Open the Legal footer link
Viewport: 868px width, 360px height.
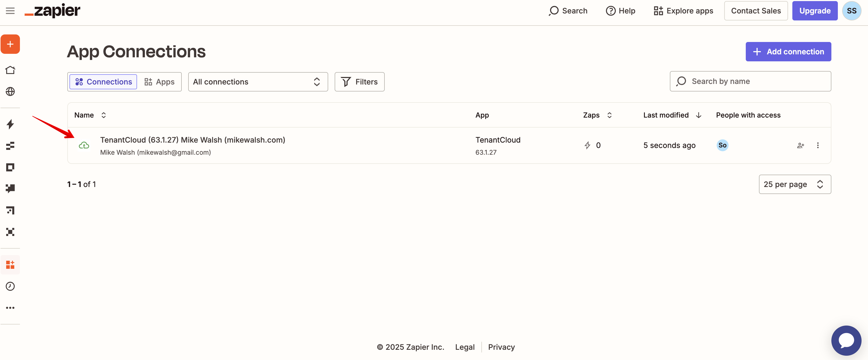(465, 347)
